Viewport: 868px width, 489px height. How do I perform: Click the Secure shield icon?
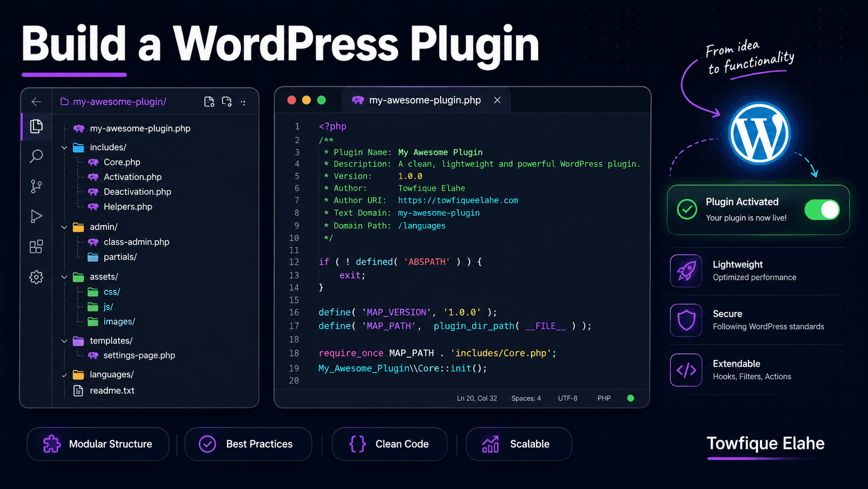coord(686,320)
